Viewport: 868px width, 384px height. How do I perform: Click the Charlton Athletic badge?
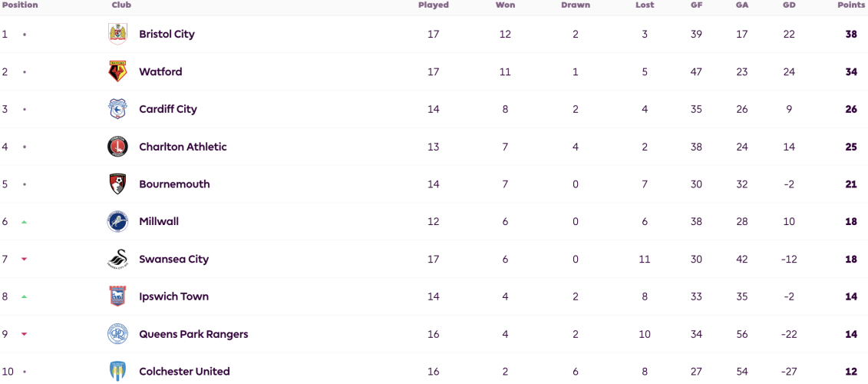(x=117, y=147)
